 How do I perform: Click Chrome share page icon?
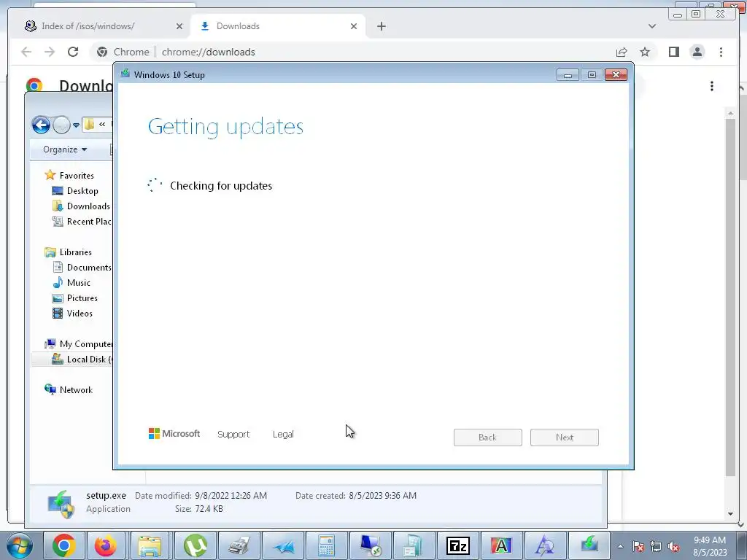622,52
